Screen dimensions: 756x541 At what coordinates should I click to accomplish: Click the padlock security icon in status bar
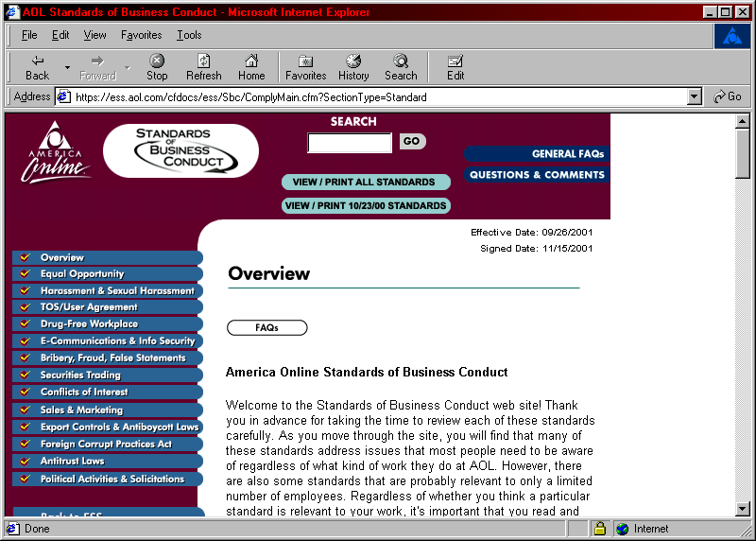599,529
